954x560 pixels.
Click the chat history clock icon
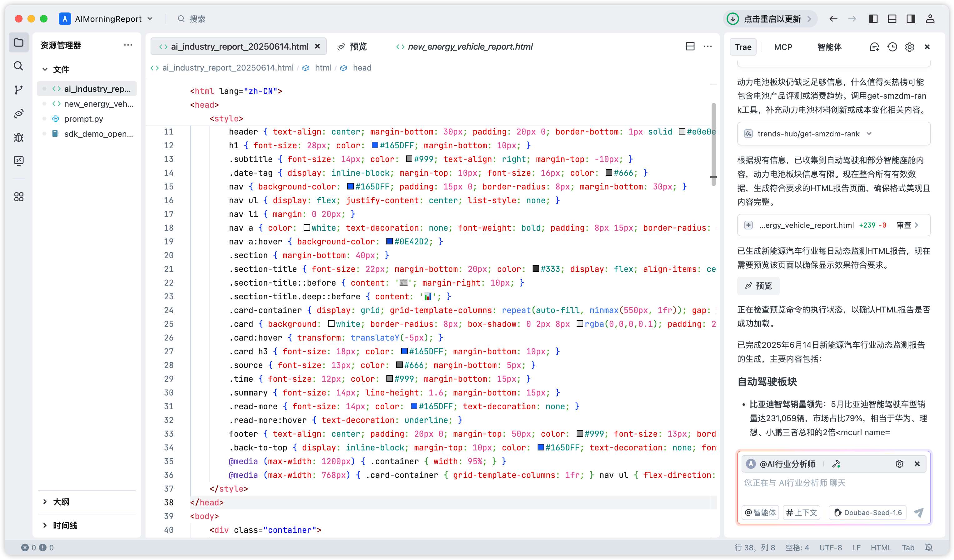[892, 47]
